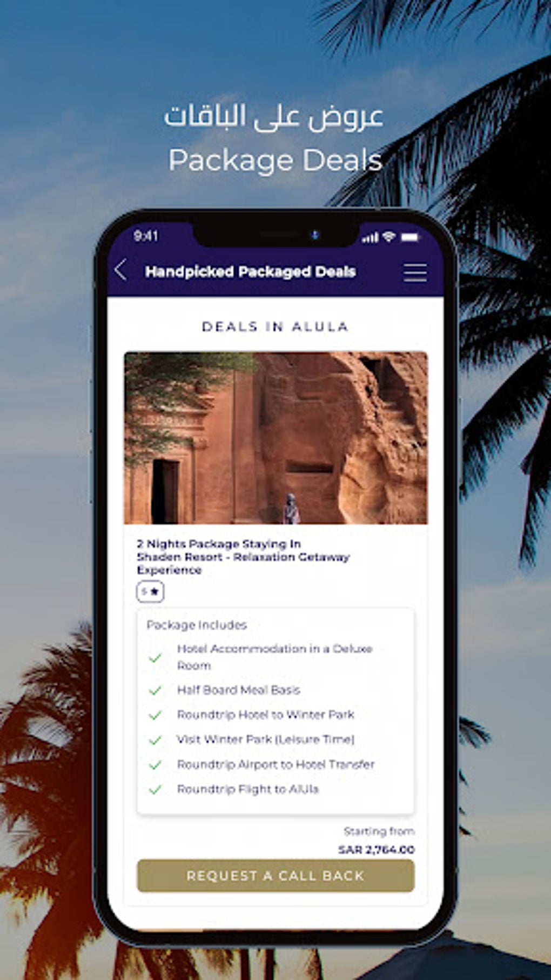Open the 2 Nights Package Shaden Resort title
The width and height of the screenshot is (551, 980).
point(243,557)
